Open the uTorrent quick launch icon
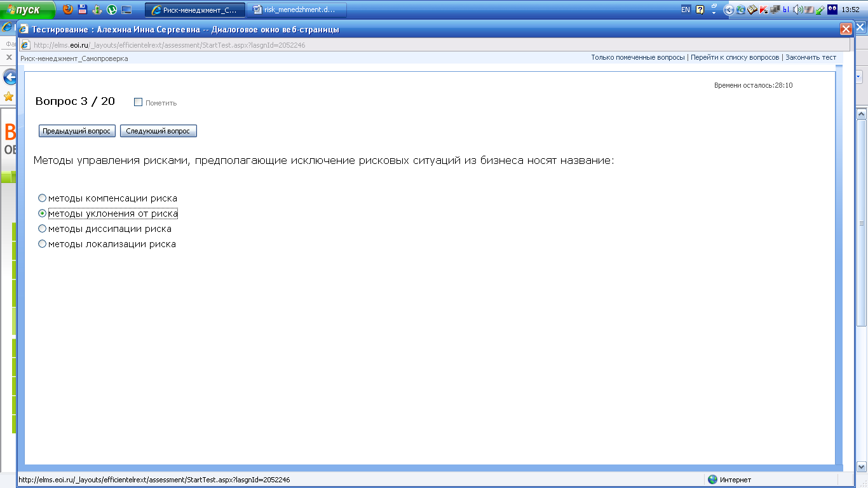Viewport: 868px width, 488px height. point(112,10)
